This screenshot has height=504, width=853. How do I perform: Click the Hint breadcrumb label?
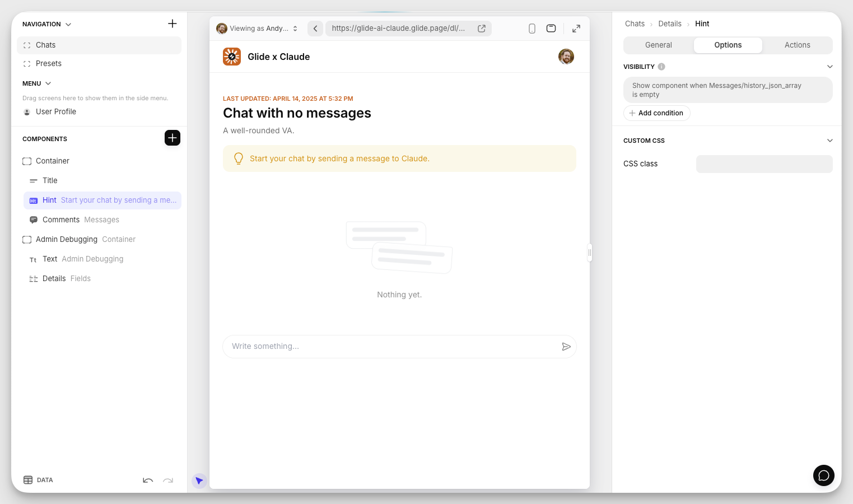(702, 24)
